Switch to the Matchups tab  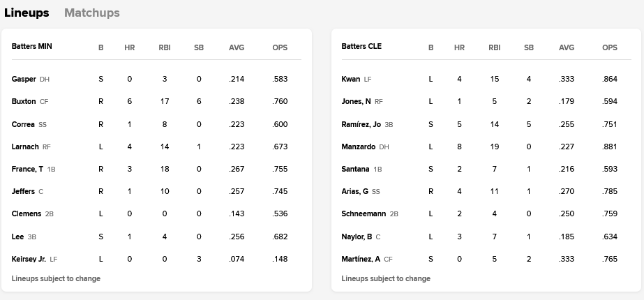[91, 13]
